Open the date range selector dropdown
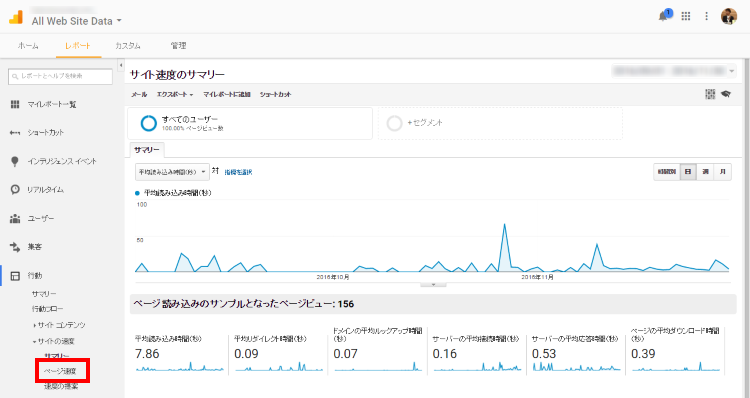The height and width of the screenshot is (398, 750). click(673, 71)
